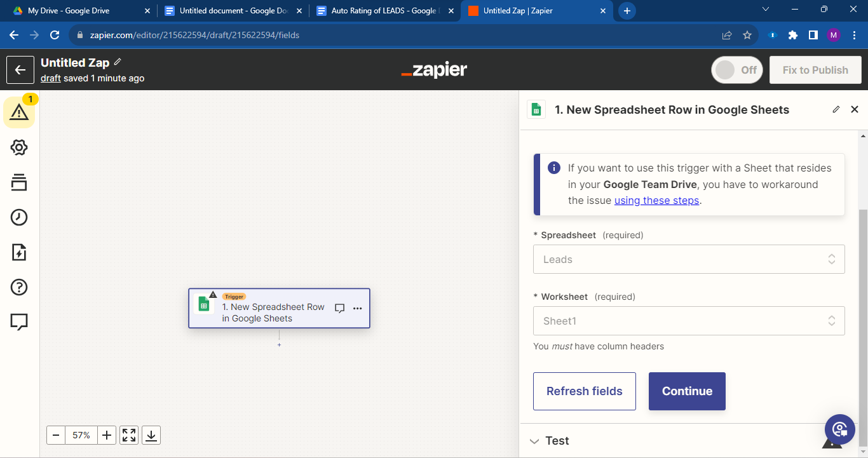The width and height of the screenshot is (868, 458).
Task: Open the floating help chat button
Action: click(840, 429)
